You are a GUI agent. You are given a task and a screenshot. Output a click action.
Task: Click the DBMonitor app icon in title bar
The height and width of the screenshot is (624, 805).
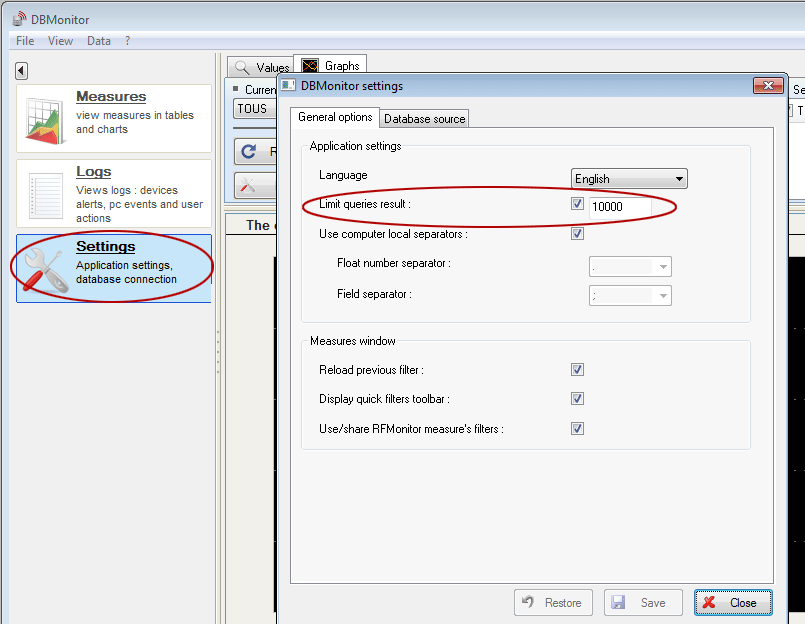point(19,19)
